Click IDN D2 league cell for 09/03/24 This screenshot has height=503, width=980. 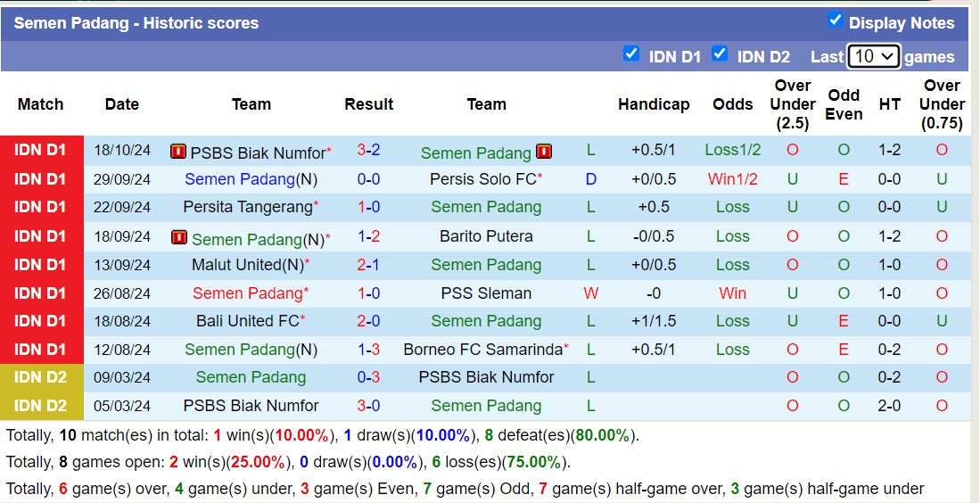tap(42, 377)
